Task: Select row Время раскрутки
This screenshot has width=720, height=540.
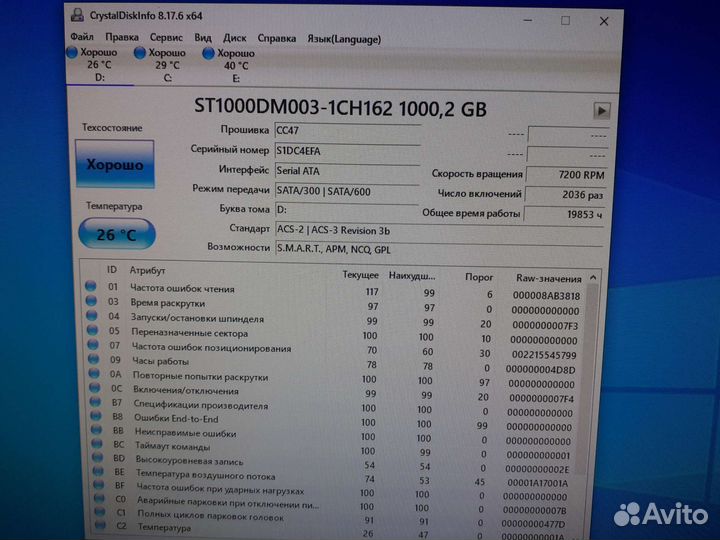Action: tap(335, 305)
